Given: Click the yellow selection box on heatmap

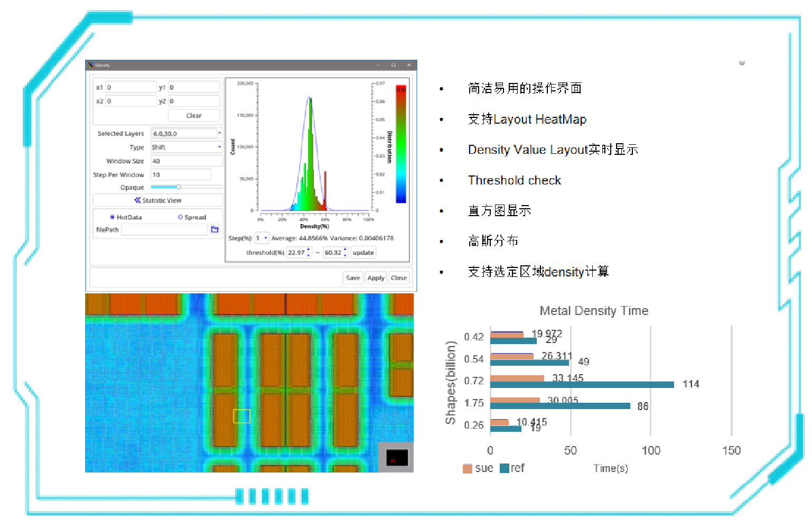Looking at the screenshot, I should (x=241, y=416).
